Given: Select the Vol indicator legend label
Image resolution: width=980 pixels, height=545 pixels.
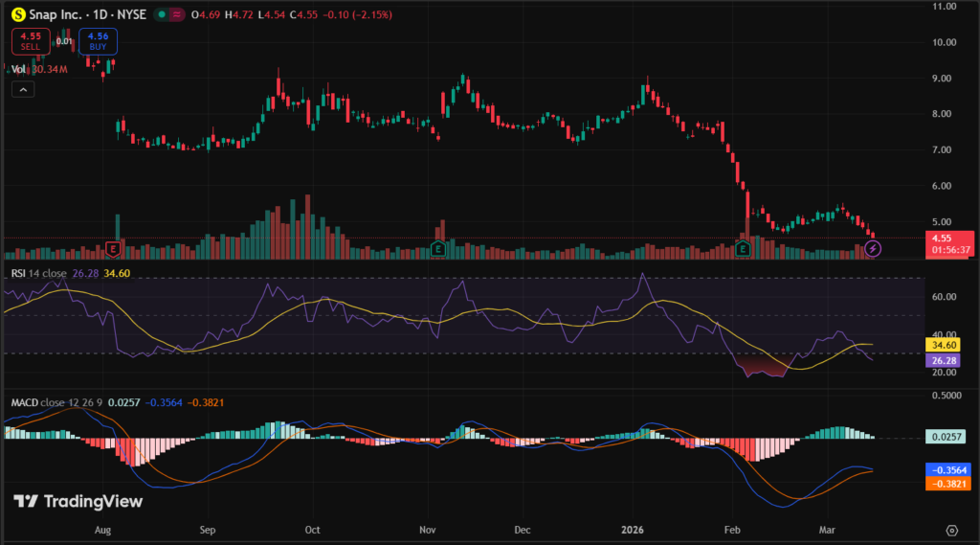Looking at the screenshot, I should pos(16,69).
